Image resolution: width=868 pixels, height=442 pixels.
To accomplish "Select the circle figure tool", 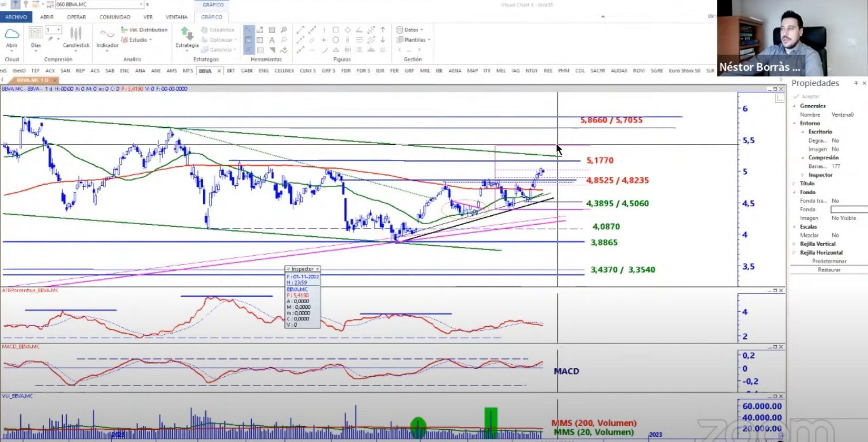I will coord(336,40).
